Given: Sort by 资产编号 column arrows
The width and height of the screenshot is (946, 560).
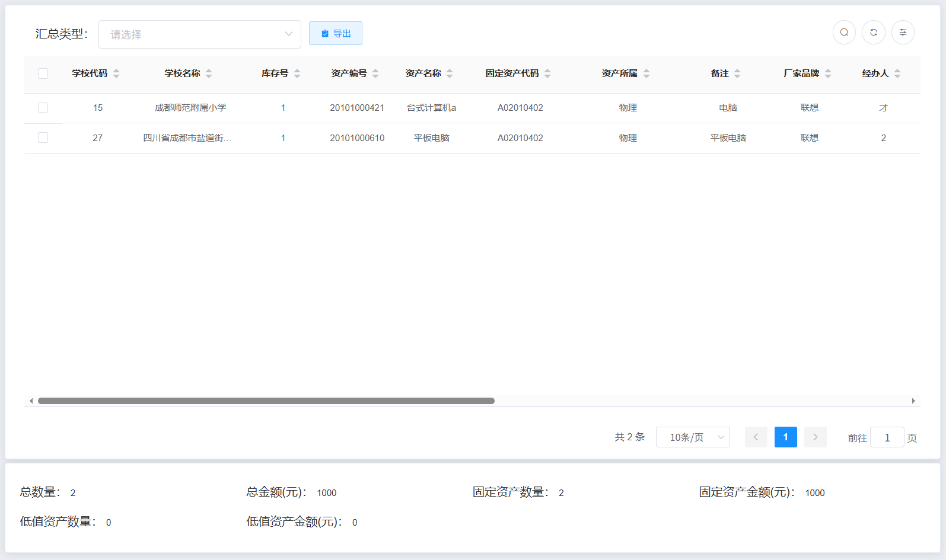Looking at the screenshot, I should click(x=375, y=73).
